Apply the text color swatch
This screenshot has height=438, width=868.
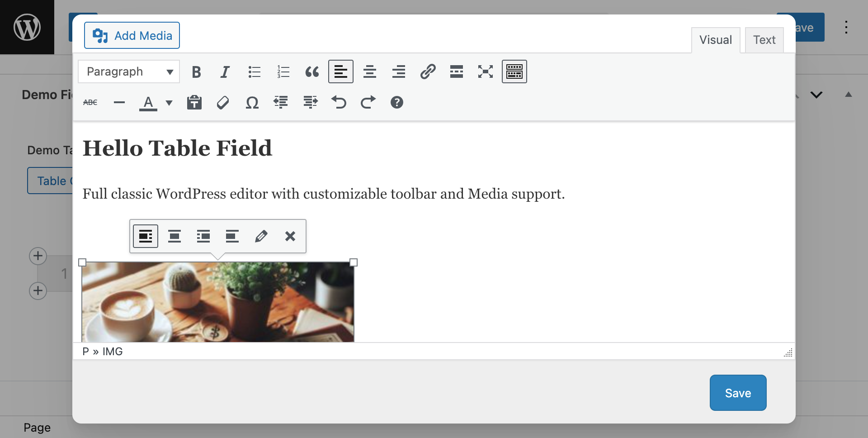point(148,103)
